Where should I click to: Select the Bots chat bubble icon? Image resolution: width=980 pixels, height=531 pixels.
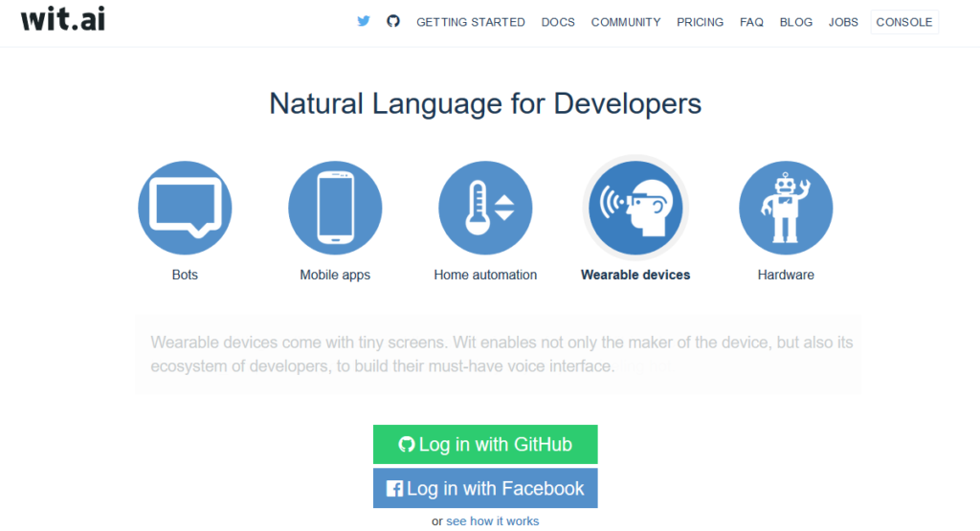click(x=185, y=208)
